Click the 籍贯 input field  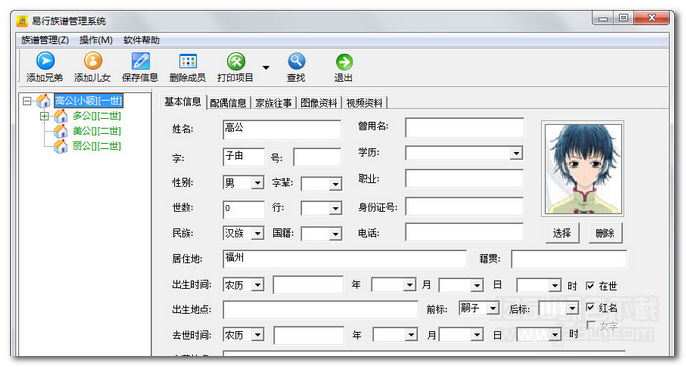coord(569,259)
